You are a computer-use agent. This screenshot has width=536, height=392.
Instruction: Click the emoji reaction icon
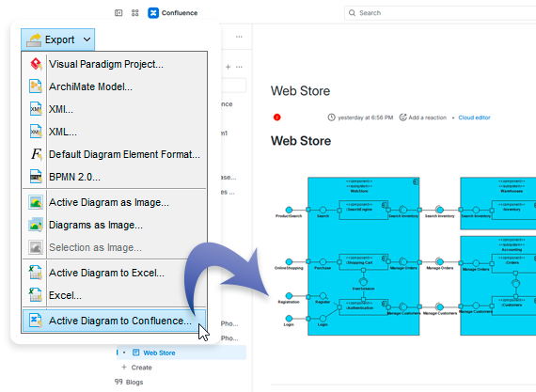[403, 118]
